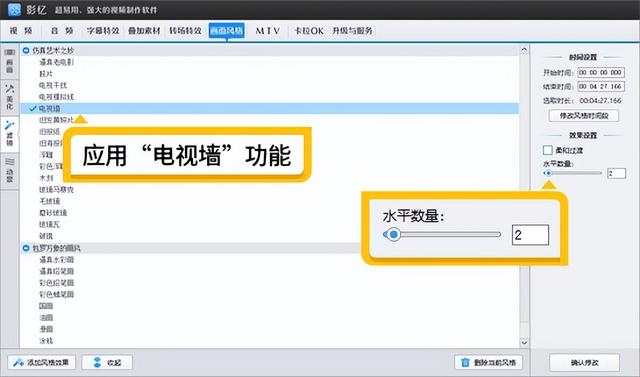Click the collapse-all button beside 添加风格效果
Viewport: 640px width, 377px height.
click(x=107, y=362)
